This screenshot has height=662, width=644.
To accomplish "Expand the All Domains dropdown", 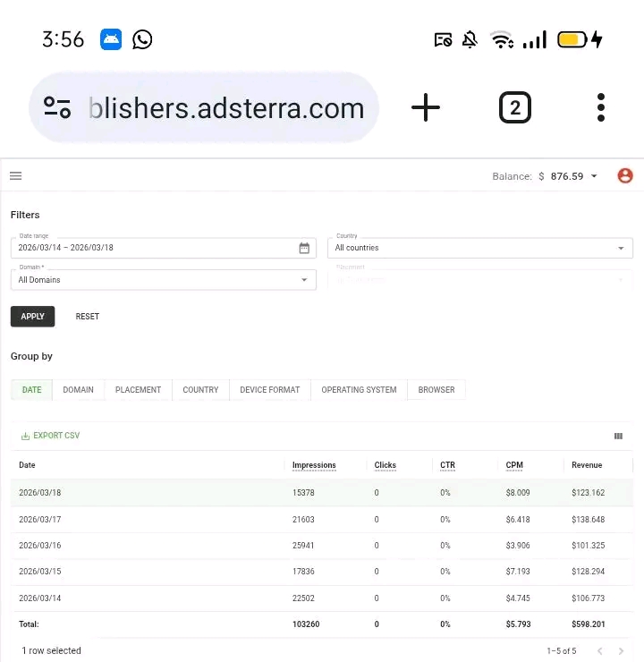I will tap(304, 280).
